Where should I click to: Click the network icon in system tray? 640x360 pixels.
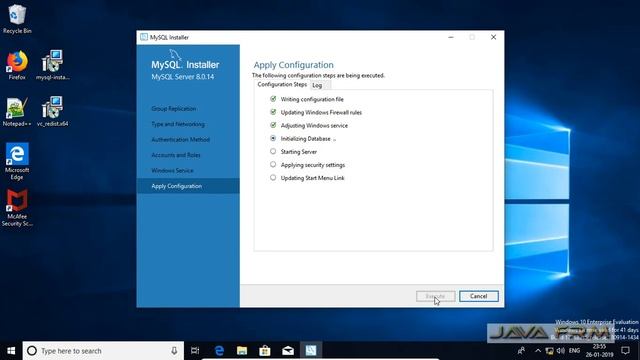[549, 351]
